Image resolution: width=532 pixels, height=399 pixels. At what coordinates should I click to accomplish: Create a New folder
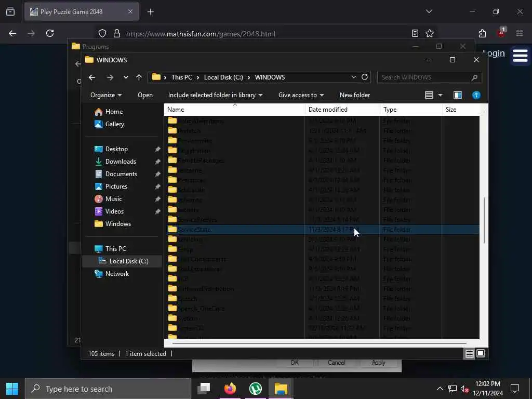pos(355,95)
